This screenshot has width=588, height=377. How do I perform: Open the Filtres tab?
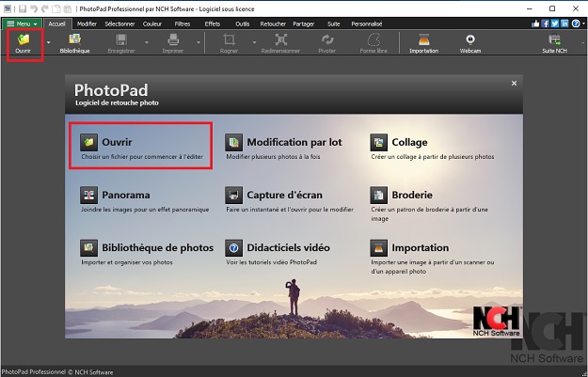coord(183,24)
